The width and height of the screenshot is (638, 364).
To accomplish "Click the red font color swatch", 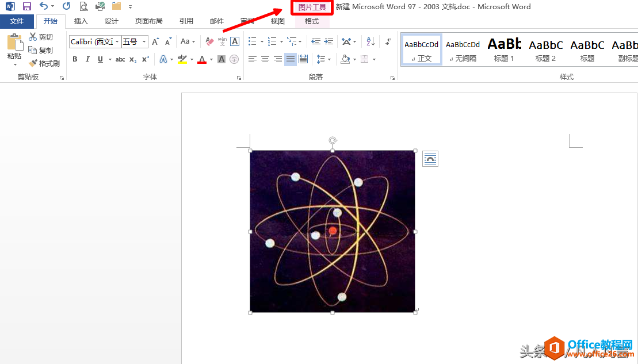I will (202, 60).
